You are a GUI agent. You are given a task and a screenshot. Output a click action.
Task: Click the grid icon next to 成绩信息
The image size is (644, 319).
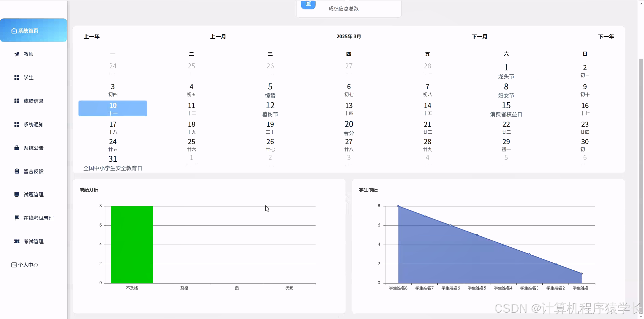(17, 101)
